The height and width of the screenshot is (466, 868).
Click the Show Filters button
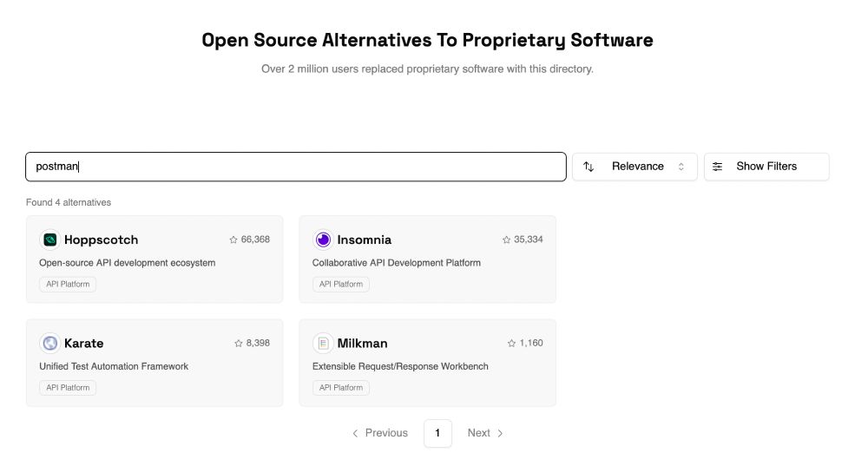(766, 167)
